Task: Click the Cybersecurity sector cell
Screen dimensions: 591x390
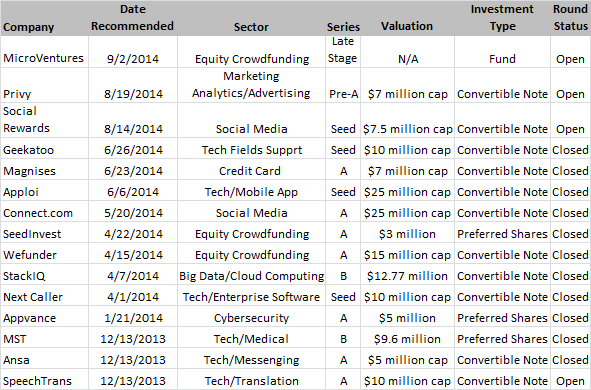Action: (251, 317)
